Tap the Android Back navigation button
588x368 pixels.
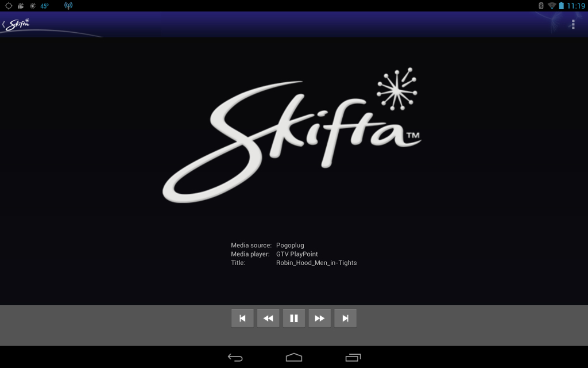click(235, 357)
